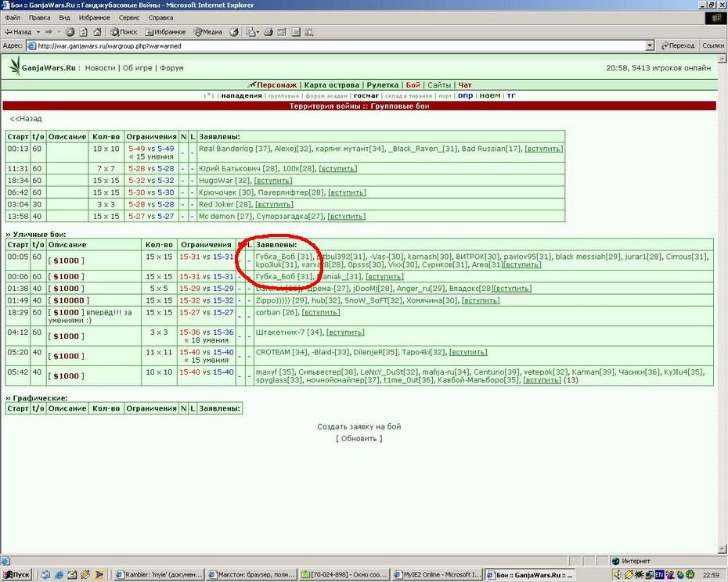728x582 pixels.
Task: Click the Переход go button
Action: tap(679, 45)
